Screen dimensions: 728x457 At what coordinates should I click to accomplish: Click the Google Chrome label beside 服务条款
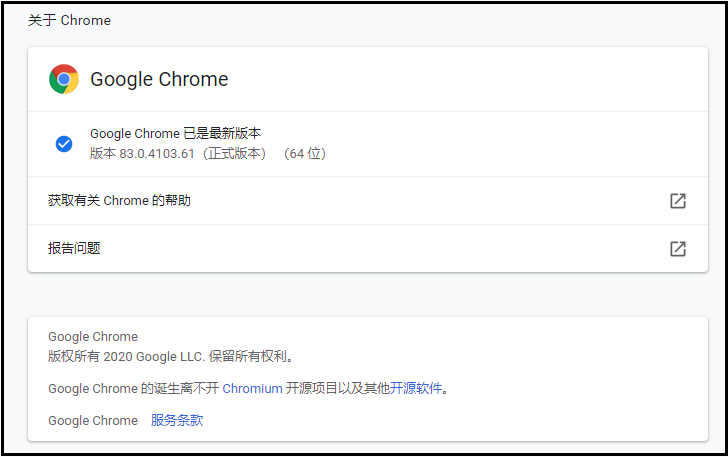(93, 421)
